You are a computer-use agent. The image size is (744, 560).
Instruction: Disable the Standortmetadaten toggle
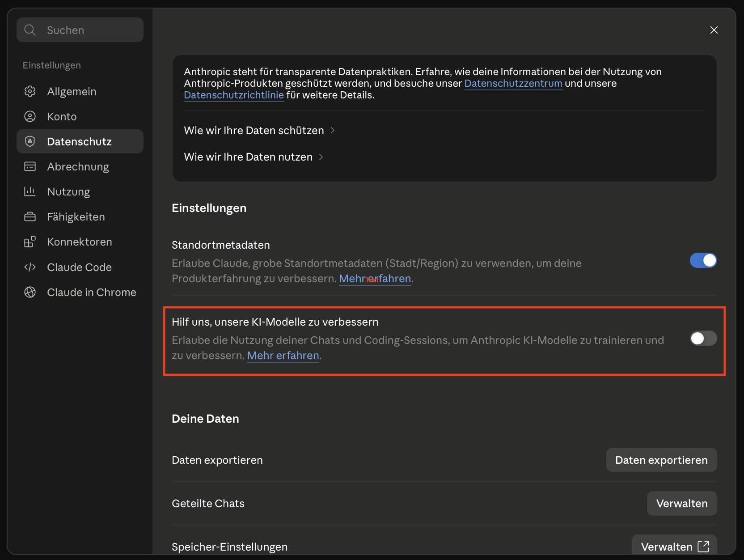pyautogui.click(x=703, y=260)
